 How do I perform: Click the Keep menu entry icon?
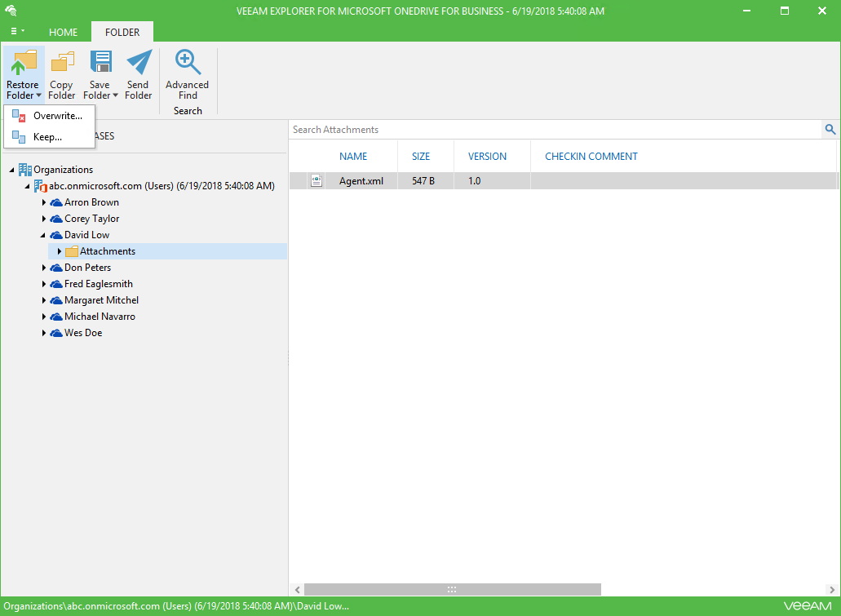coord(19,137)
